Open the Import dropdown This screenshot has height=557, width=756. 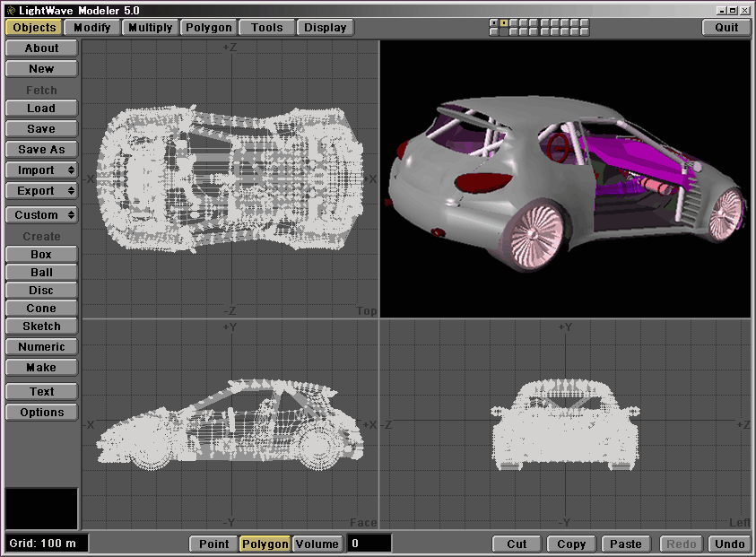click(41, 170)
